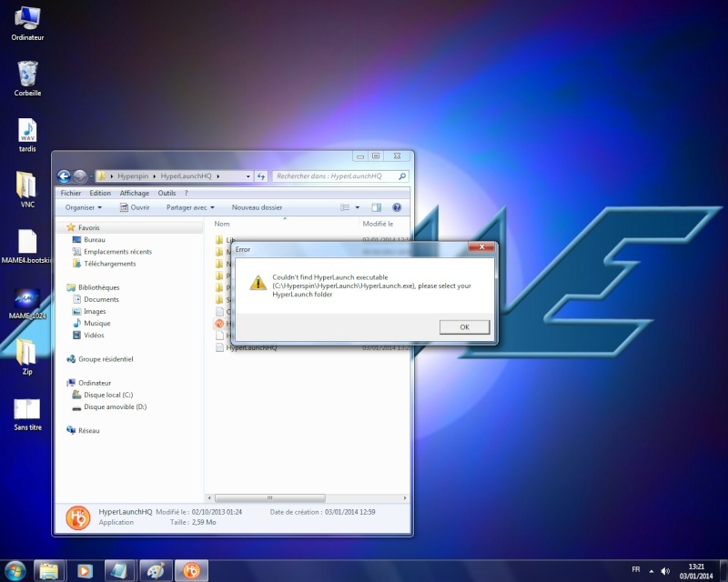
Task: Select the VNC folder on desktop
Action: pos(27,190)
